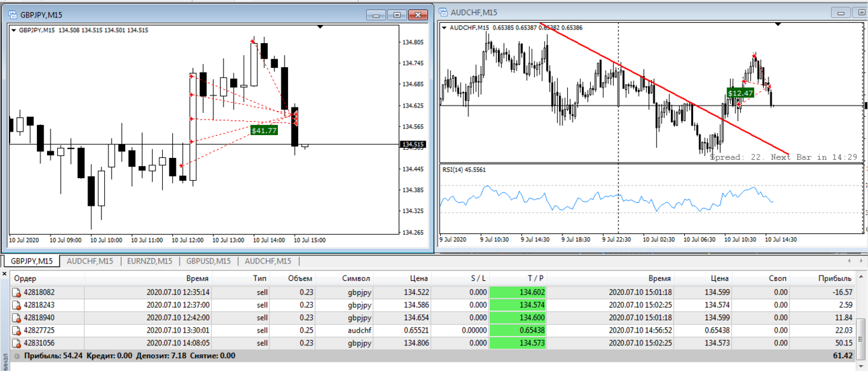
Task: Click the green T/P cell 134.602
Action: (x=518, y=292)
